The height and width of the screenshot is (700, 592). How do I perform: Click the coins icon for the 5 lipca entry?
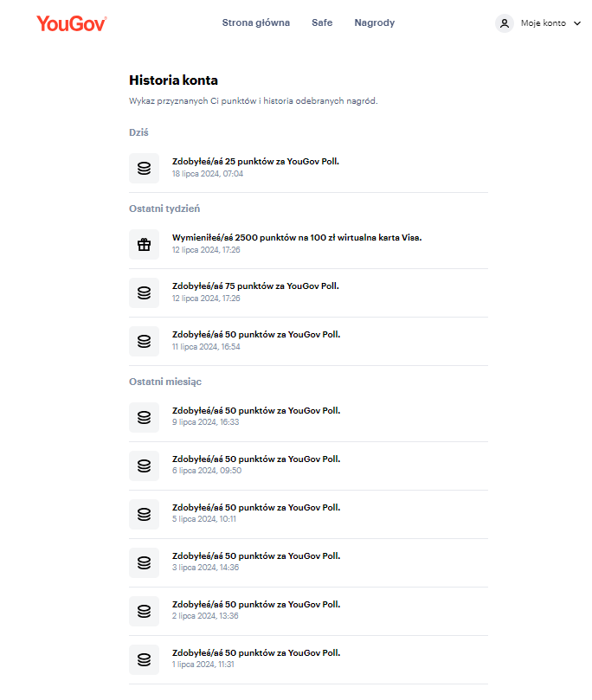pyautogui.click(x=144, y=514)
